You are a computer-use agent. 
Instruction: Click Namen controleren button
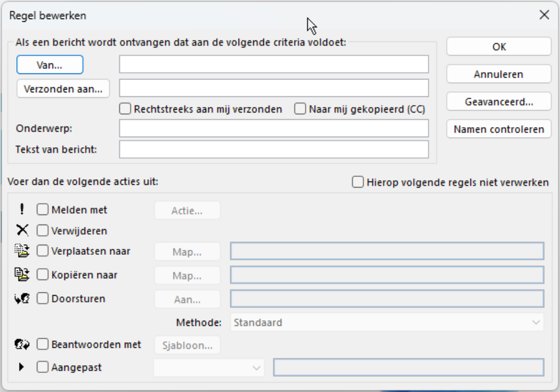(499, 129)
